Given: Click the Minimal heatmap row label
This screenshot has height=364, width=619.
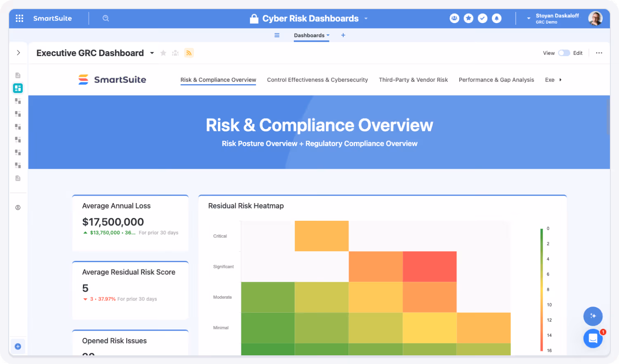Looking at the screenshot, I should pyautogui.click(x=221, y=328).
